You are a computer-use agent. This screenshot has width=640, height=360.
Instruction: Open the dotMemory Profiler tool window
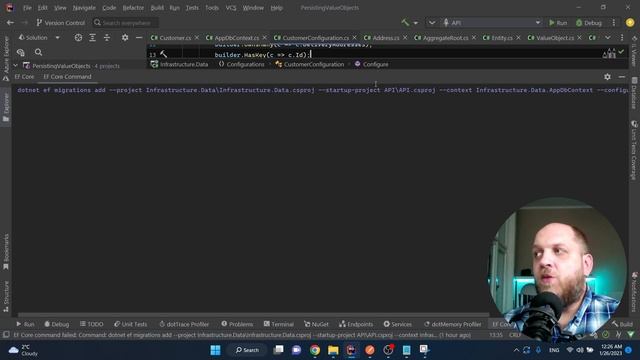coord(453,324)
